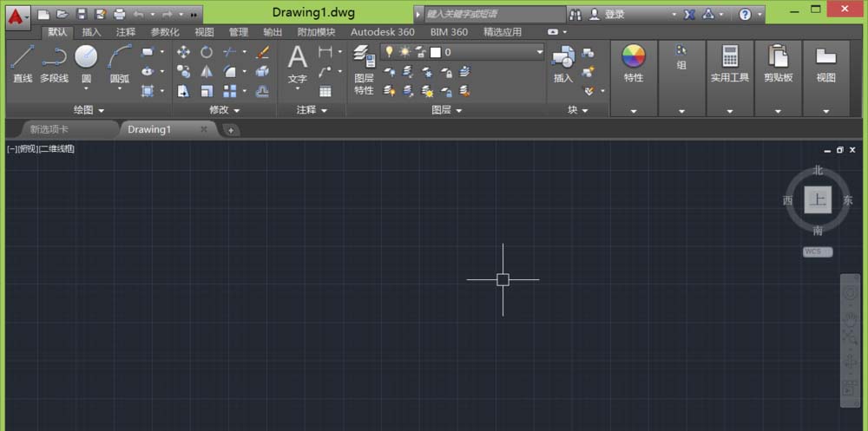
Task: Click the Leader annotation tool icon
Action: (x=325, y=71)
